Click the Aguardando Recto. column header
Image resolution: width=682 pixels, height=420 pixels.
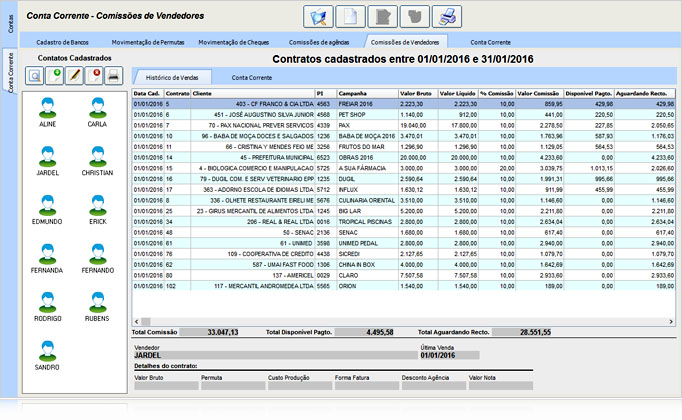click(645, 93)
